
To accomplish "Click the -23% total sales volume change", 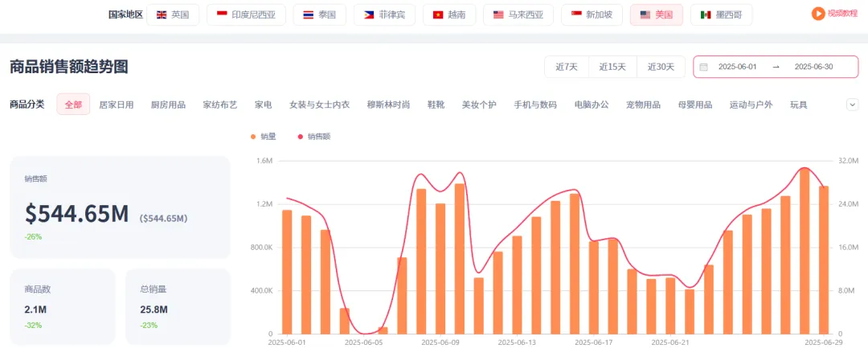I will tap(149, 325).
